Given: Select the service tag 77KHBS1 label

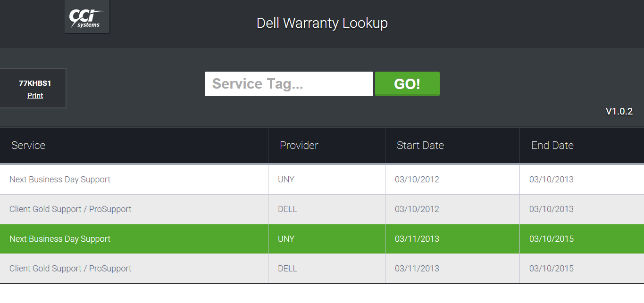Looking at the screenshot, I should [x=34, y=82].
